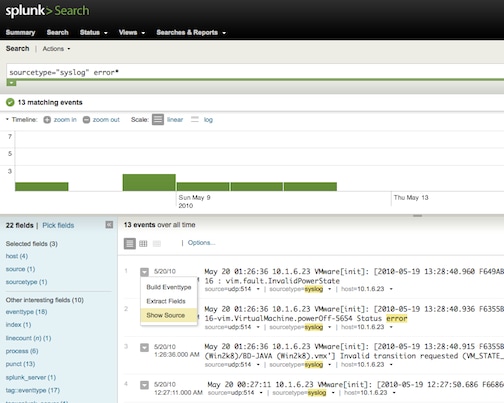Switch to events list view icon
504x403 pixels.
tap(130, 243)
